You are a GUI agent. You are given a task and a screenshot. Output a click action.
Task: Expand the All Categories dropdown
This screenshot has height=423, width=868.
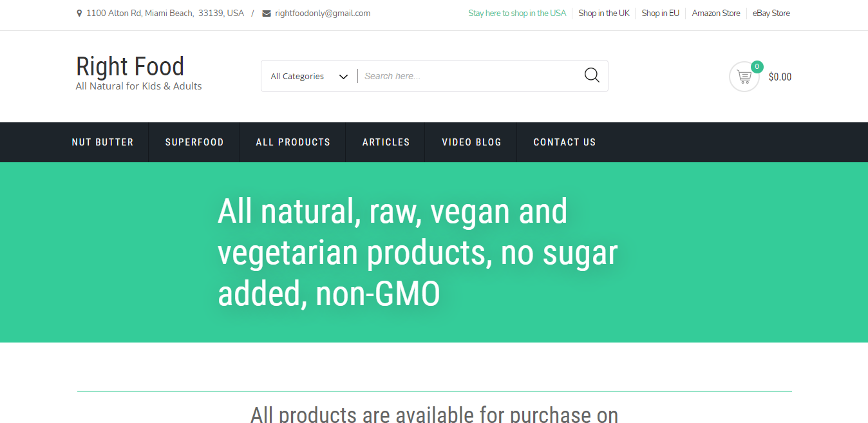(309, 76)
